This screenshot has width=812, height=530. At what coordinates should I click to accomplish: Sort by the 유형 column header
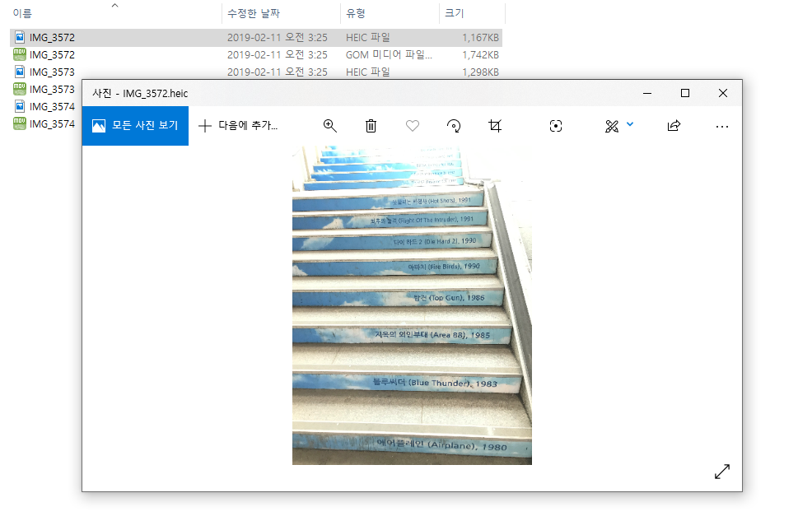(x=355, y=13)
